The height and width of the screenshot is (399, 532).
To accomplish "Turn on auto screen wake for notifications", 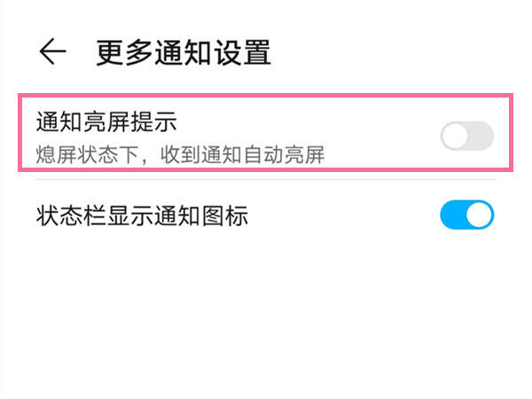I will [467, 136].
